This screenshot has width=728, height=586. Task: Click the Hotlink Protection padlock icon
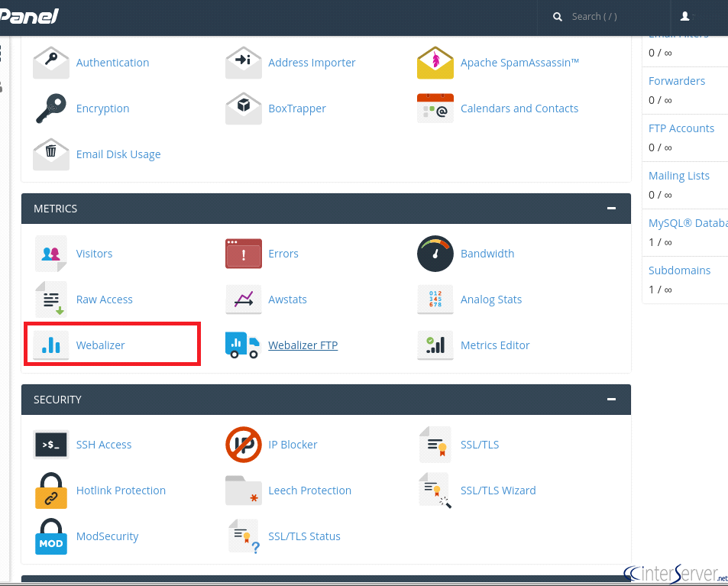[x=51, y=490]
